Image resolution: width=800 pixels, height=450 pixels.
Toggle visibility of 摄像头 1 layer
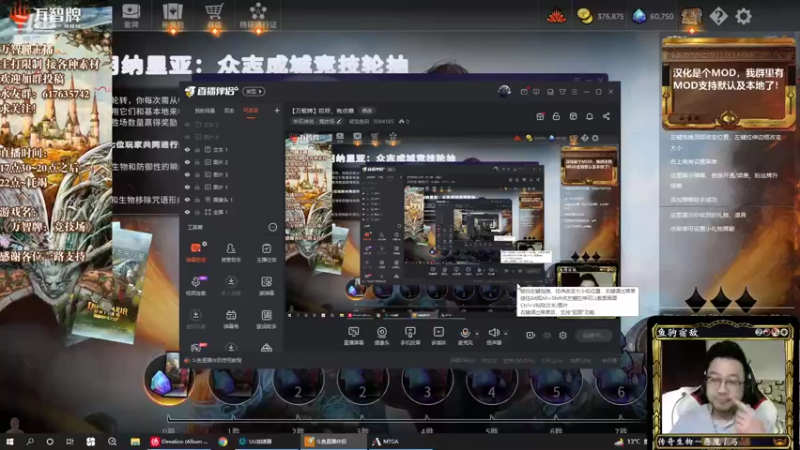[187, 199]
